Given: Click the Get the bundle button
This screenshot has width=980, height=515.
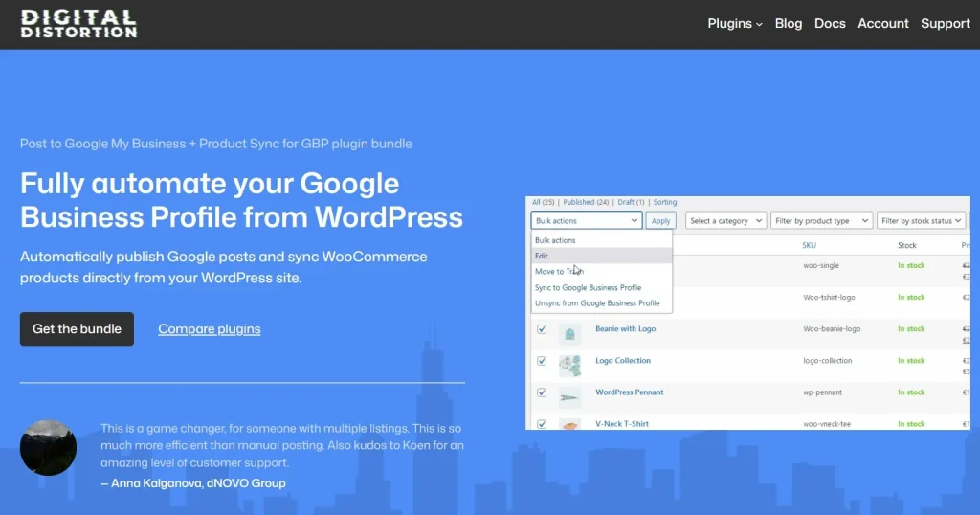Looking at the screenshot, I should pyautogui.click(x=77, y=328).
